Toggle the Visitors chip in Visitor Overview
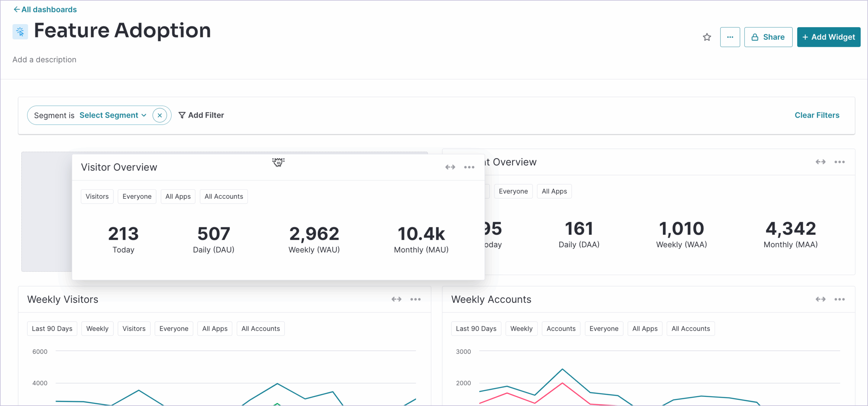This screenshot has width=868, height=406. pyautogui.click(x=97, y=196)
